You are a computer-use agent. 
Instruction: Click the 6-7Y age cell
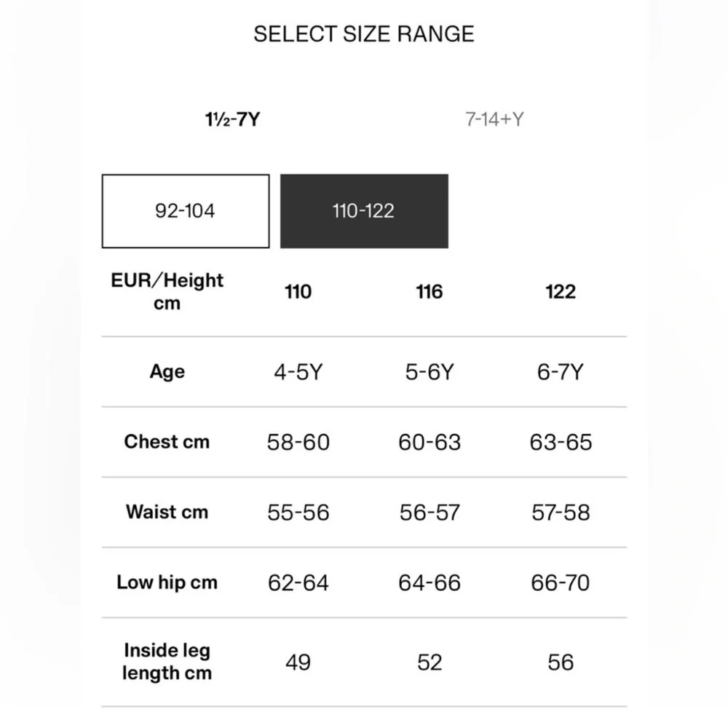click(x=561, y=372)
